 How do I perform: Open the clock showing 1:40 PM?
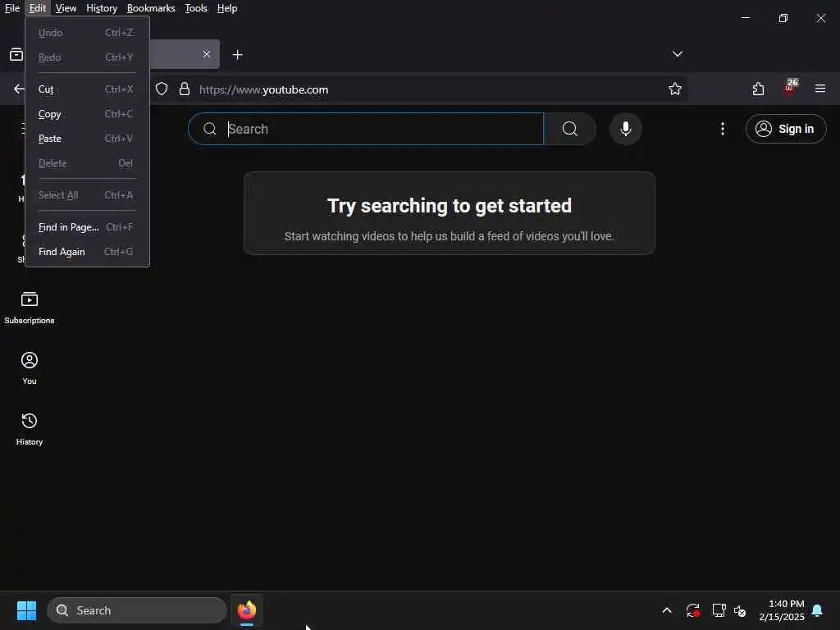782,610
